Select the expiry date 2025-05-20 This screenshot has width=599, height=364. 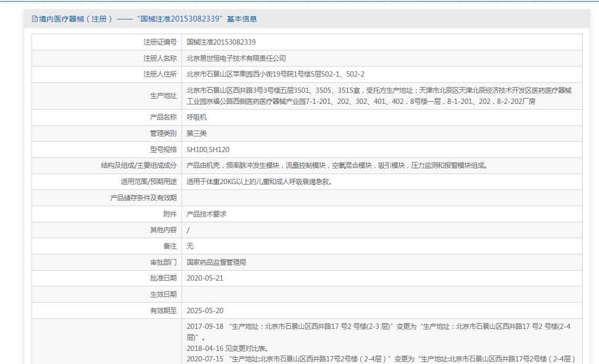(x=205, y=311)
